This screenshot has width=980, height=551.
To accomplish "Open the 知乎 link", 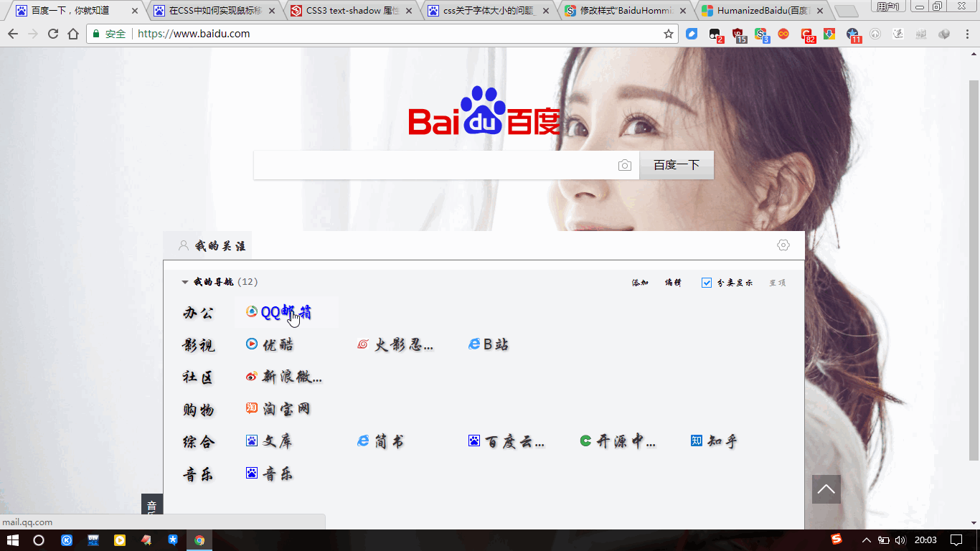I will (x=722, y=441).
